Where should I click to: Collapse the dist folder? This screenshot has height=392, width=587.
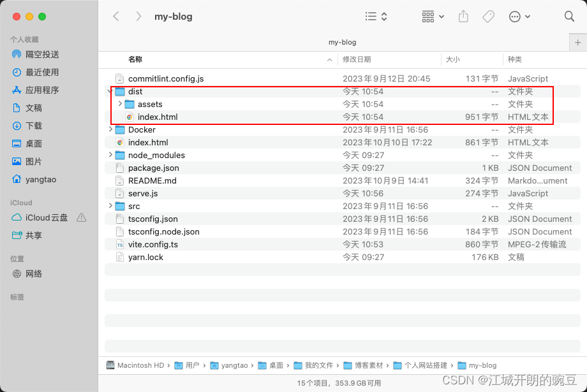click(x=109, y=91)
